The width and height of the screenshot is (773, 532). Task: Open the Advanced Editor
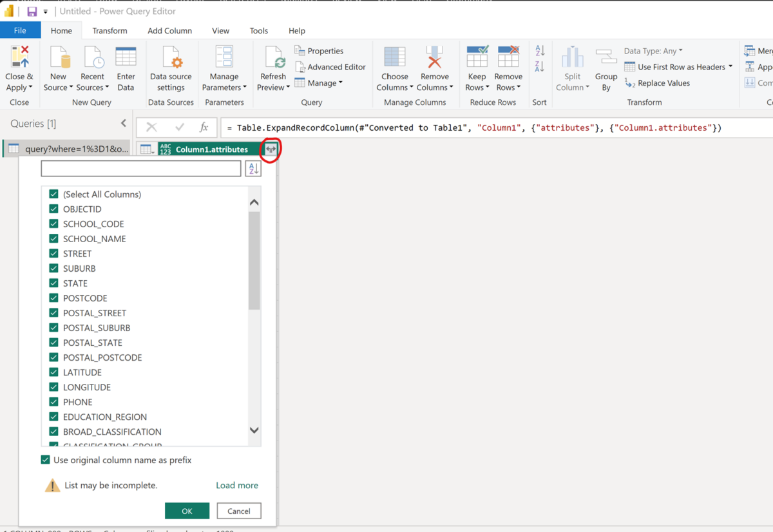[x=330, y=66]
